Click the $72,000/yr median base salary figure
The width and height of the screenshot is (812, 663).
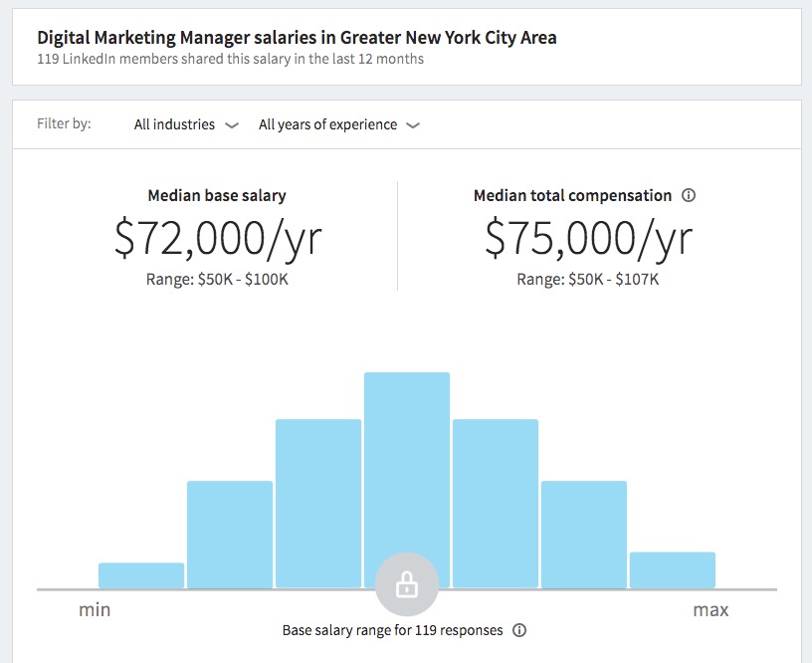coord(218,237)
